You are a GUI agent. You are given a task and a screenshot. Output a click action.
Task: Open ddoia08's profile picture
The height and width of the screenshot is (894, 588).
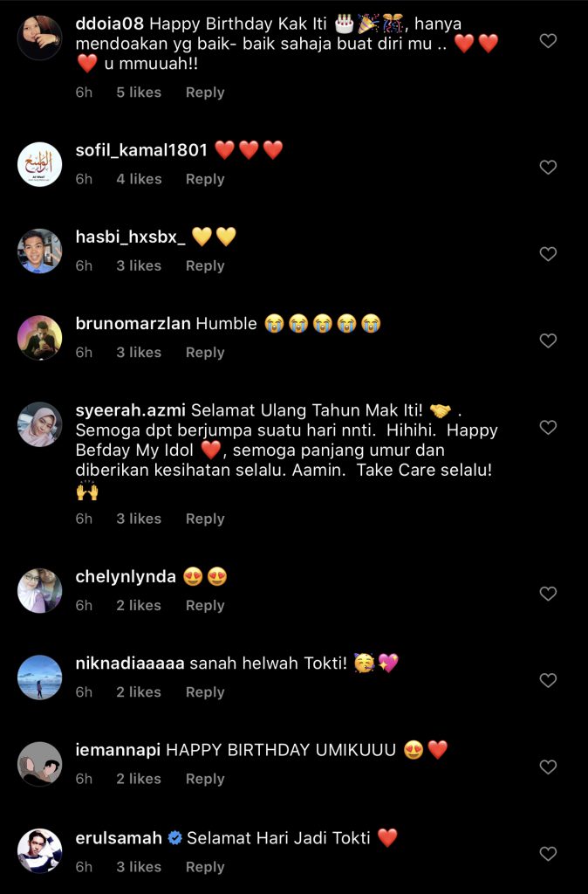(40, 38)
